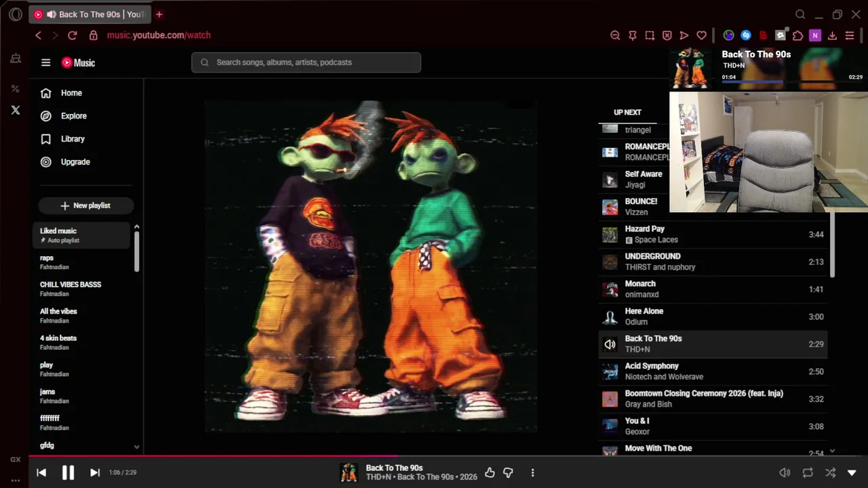The height and width of the screenshot is (488, 868).
Task: Switch to 'Back To The 90s' browser tab
Action: point(90,14)
